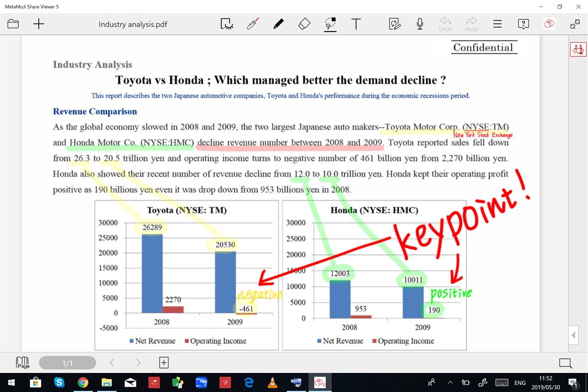Toggle the page list view

coord(22,363)
